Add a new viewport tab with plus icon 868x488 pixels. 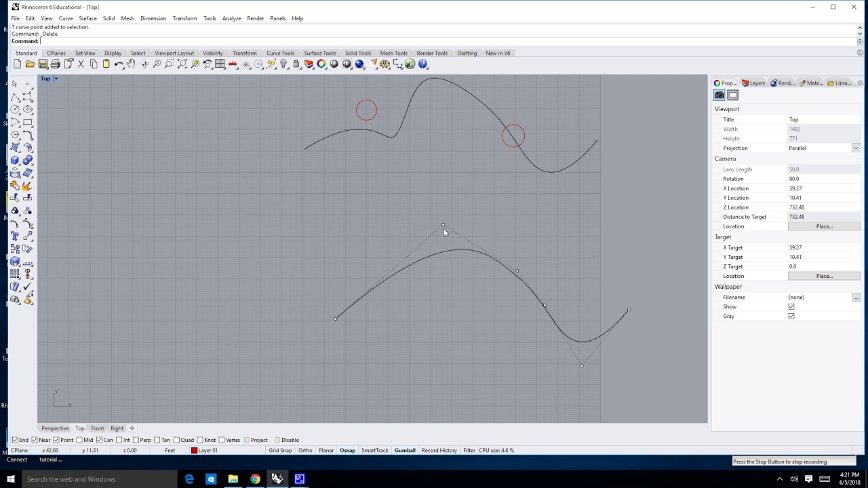click(132, 428)
